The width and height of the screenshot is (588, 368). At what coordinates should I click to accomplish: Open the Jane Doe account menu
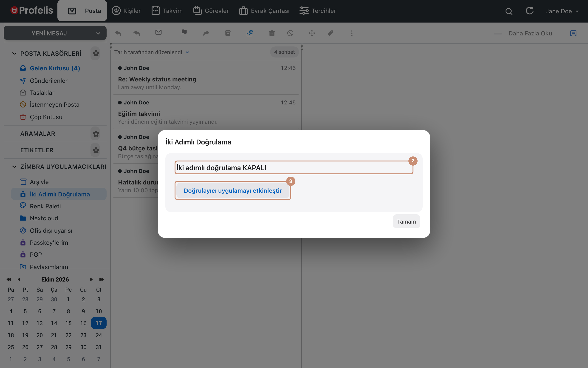[562, 11]
